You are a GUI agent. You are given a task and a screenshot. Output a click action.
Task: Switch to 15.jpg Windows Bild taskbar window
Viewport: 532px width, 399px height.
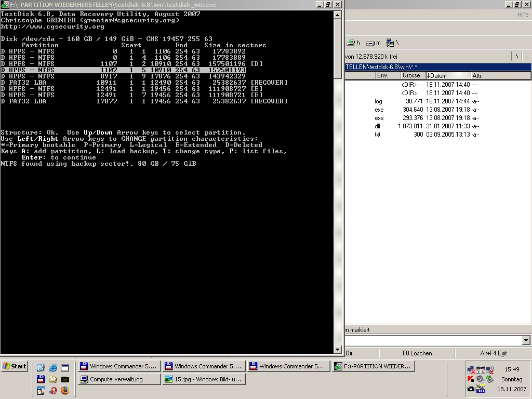coord(204,379)
